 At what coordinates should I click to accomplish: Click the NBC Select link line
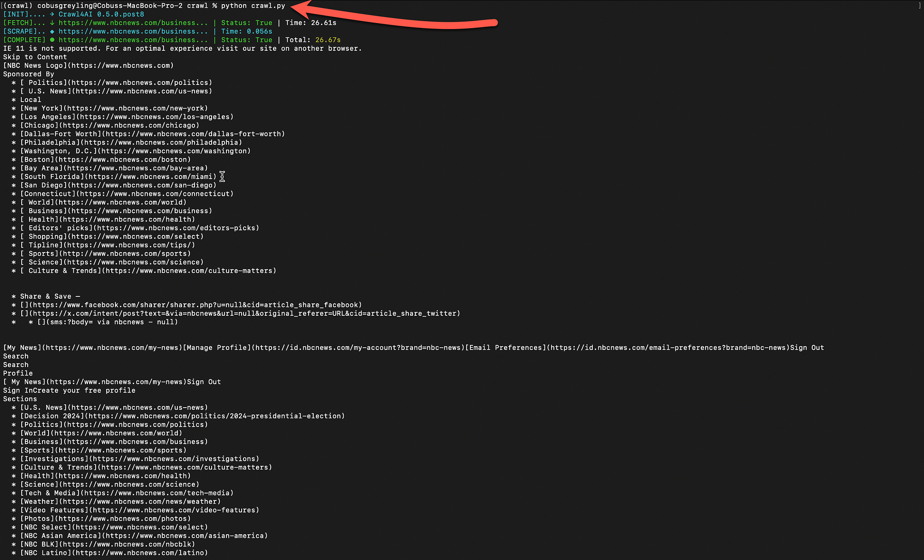114,527
